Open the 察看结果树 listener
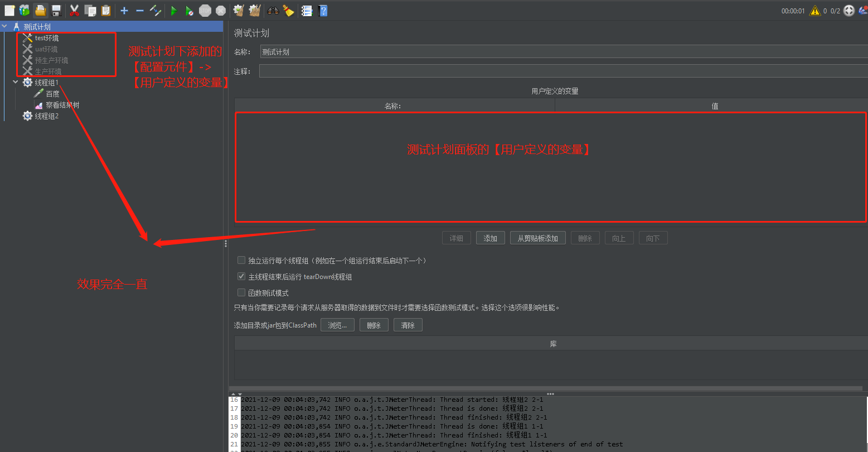868x452 pixels. [x=62, y=105]
